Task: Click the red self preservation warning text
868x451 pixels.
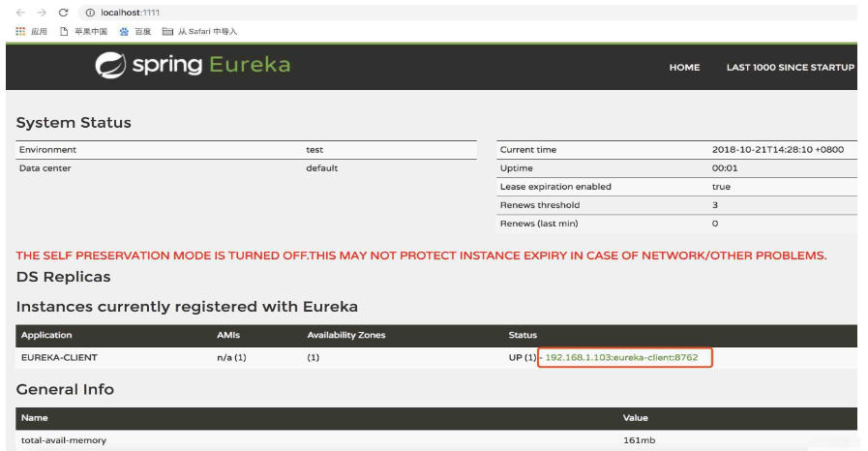Action: [421, 256]
